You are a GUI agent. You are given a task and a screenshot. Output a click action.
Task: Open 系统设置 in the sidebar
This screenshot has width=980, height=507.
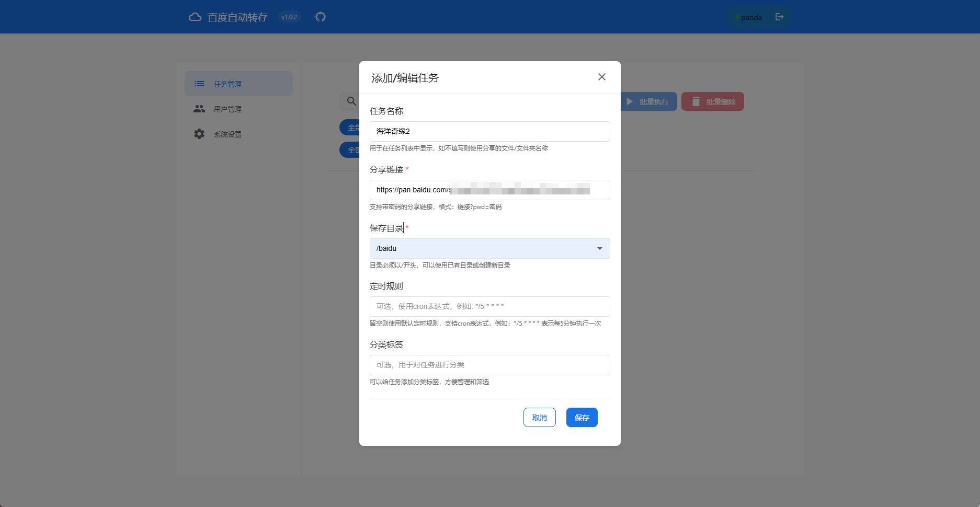tap(238, 134)
